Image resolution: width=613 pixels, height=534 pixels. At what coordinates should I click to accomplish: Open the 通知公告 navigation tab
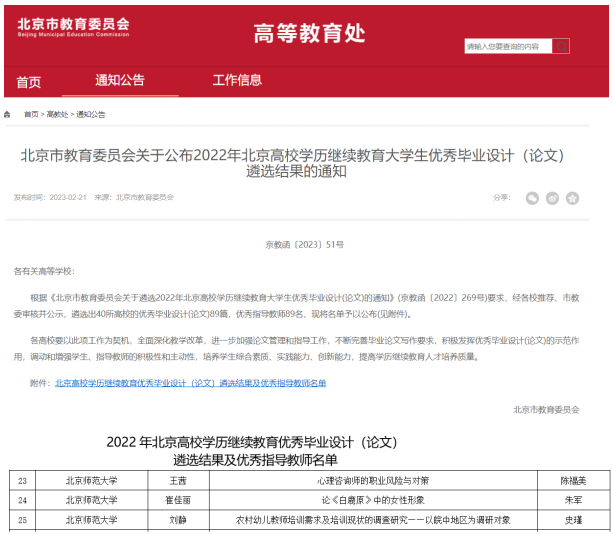[120, 80]
